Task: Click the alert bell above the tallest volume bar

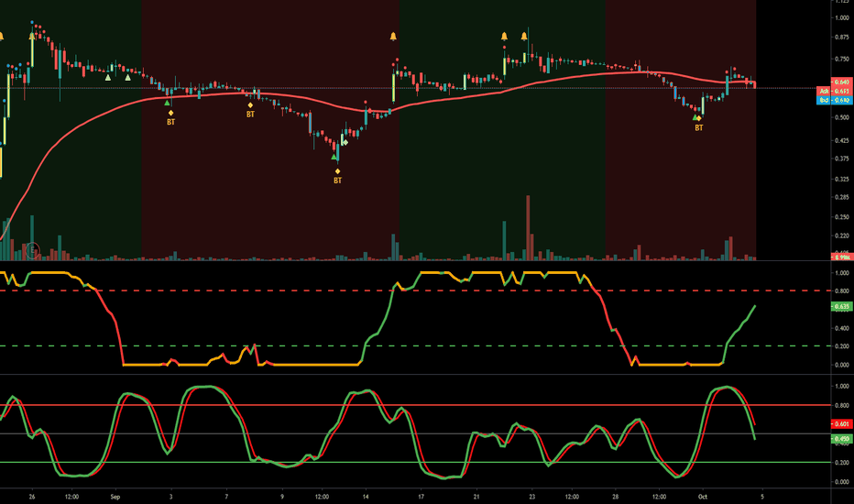Action: tap(524, 37)
